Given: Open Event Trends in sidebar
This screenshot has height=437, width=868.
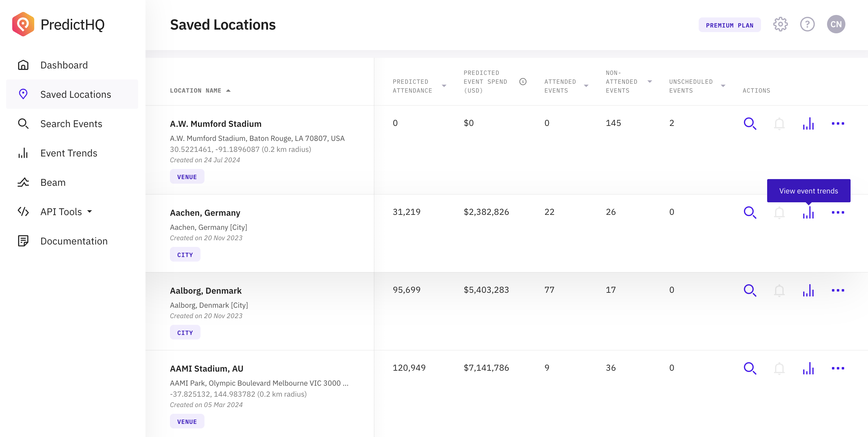Looking at the screenshot, I should pyautogui.click(x=69, y=153).
